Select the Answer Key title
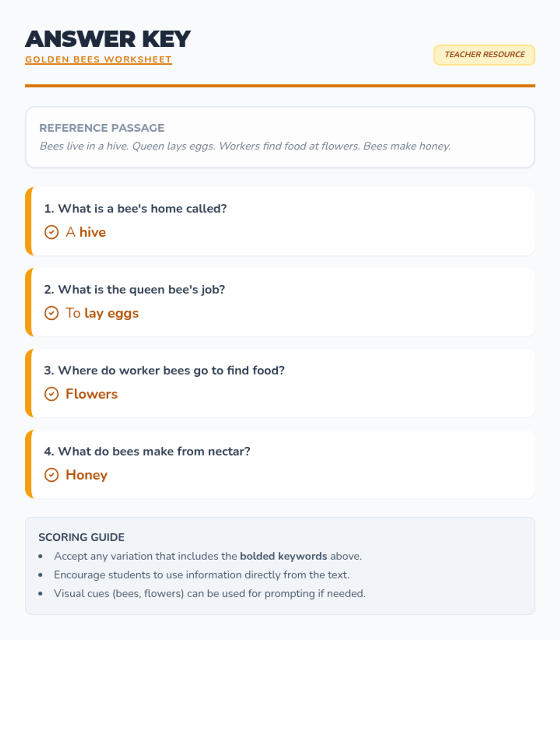560x747 pixels. pyautogui.click(x=108, y=39)
